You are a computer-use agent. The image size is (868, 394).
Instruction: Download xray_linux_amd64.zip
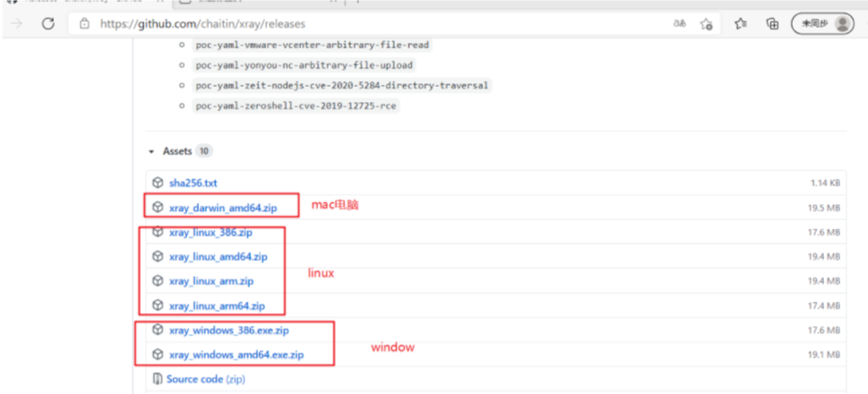click(x=218, y=257)
